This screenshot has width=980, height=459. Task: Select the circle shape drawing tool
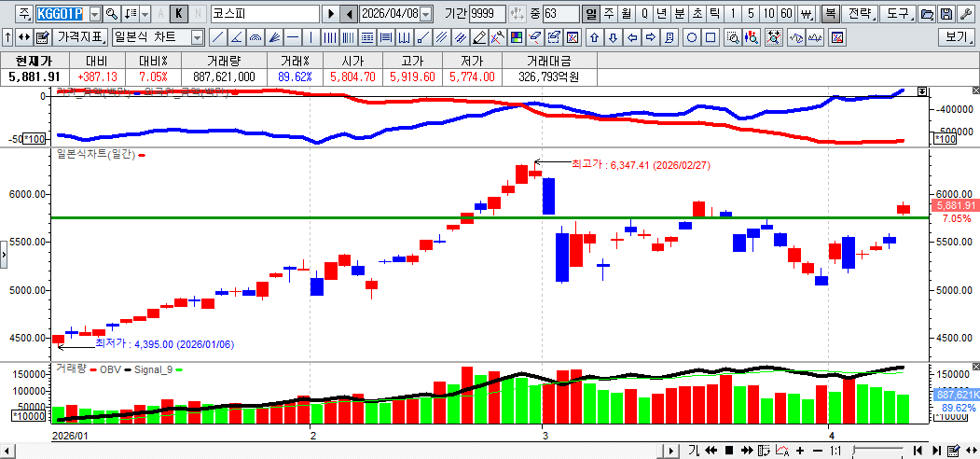692,38
